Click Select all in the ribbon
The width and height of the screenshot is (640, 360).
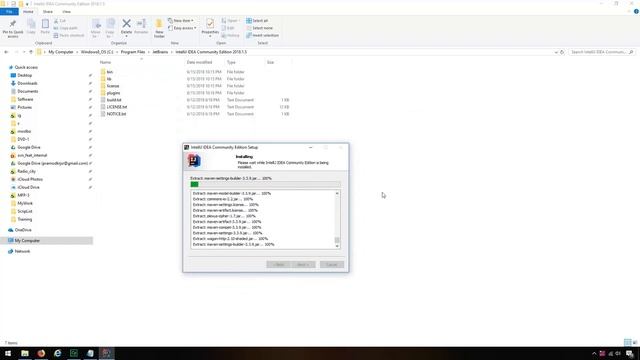click(257, 20)
